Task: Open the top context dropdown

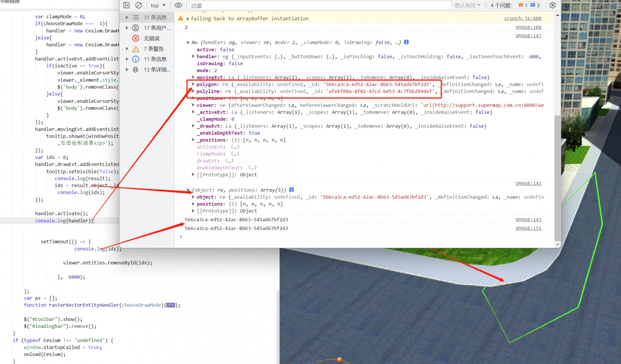Action: 158,5
